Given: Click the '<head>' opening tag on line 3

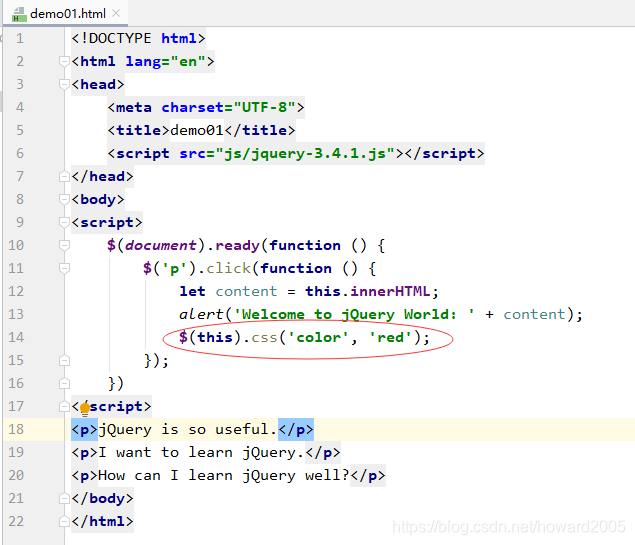Looking at the screenshot, I should click(x=98, y=85).
